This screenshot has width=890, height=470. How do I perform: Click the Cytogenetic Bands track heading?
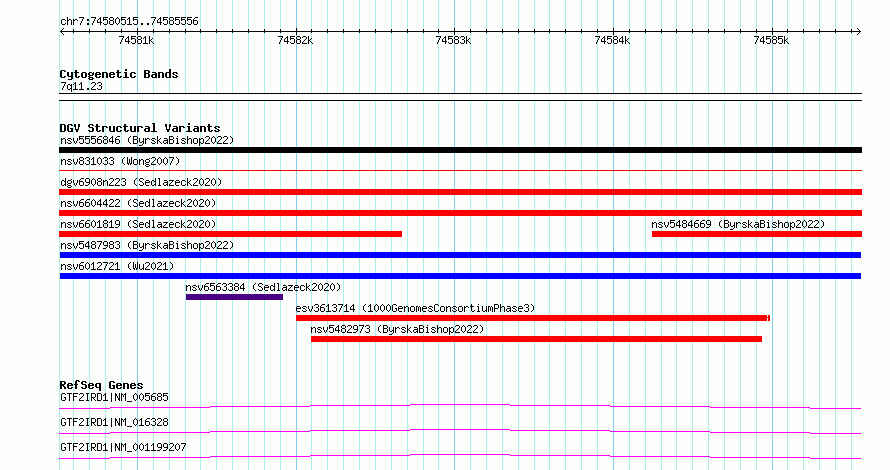tap(119, 74)
